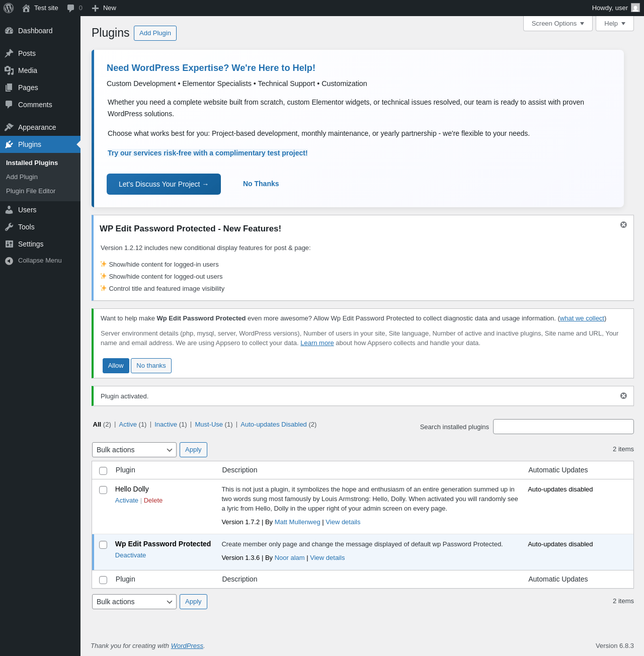The height and width of the screenshot is (656, 644).
Task: Click Add Plugin button beside Plugins heading
Action: coord(155,33)
